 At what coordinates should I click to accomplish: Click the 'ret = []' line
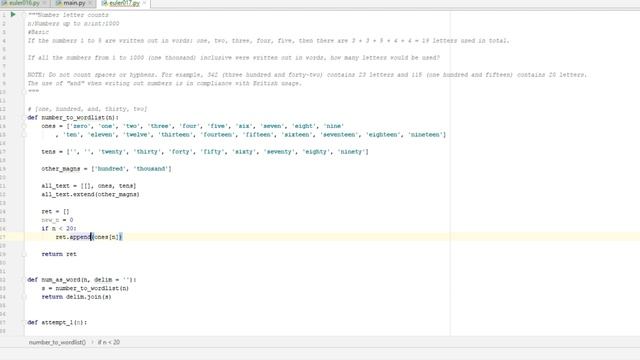point(55,211)
